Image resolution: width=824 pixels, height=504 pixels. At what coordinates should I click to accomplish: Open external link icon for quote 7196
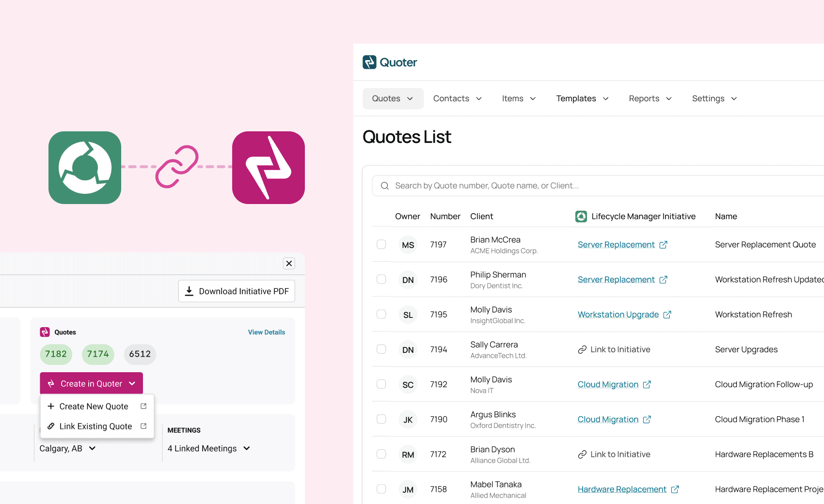pyautogui.click(x=664, y=280)
